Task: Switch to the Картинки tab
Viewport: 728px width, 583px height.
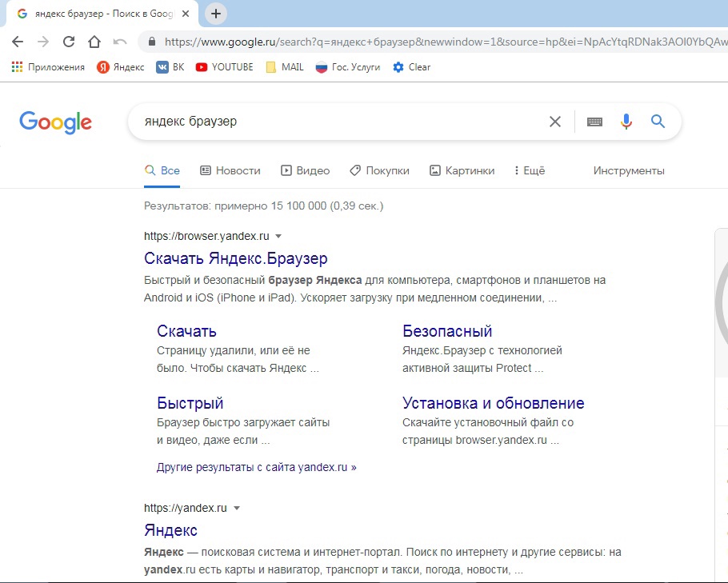Action: pyautogui.click(x=462, y=170)
